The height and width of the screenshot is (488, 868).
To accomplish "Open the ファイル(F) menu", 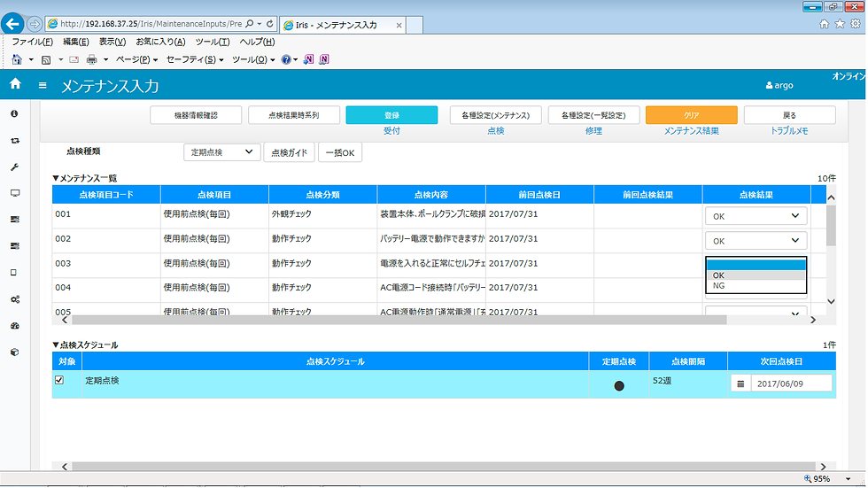I will (x=33, y=42).
